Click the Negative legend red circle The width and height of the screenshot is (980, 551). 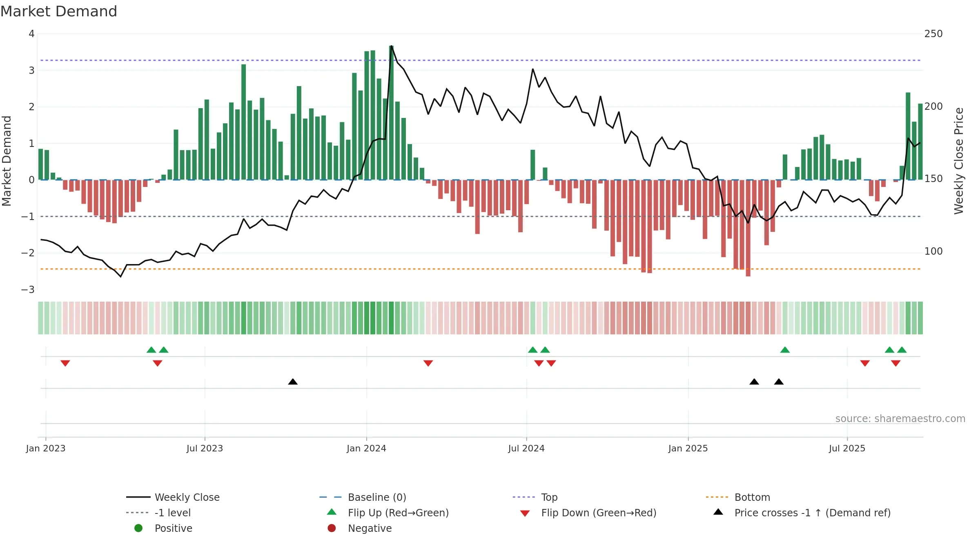332,528
